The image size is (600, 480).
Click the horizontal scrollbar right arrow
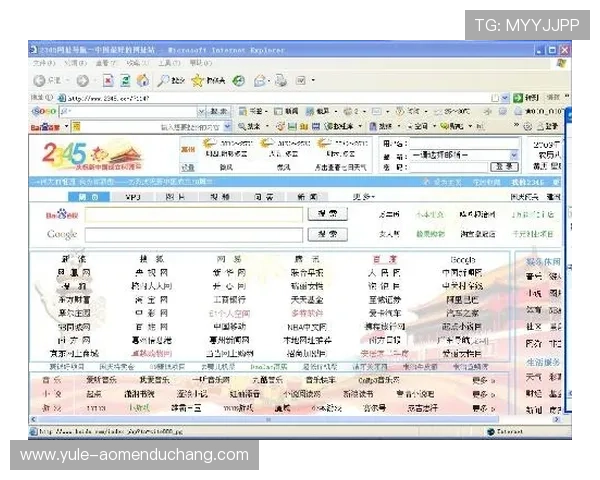tap(557, 420)
